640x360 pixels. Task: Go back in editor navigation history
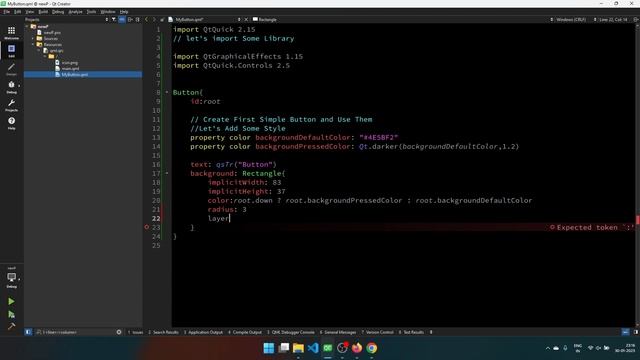click(147, 19)
